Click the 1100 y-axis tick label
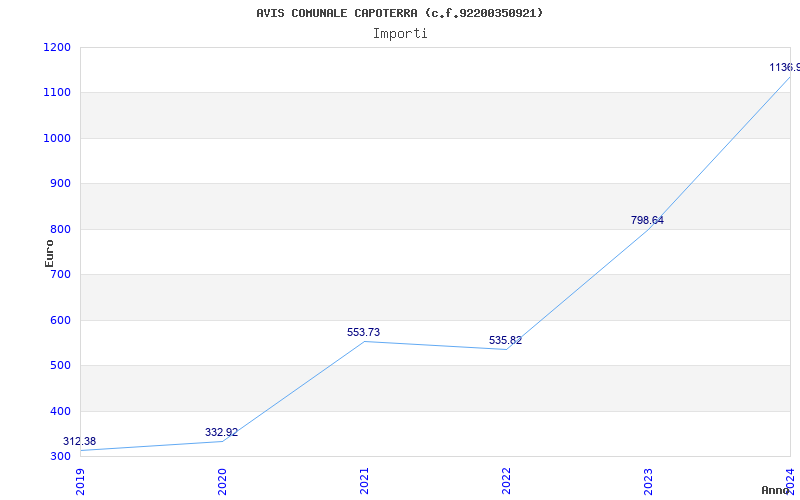Screen dimensions: 800x500 [x=57, y=93]
